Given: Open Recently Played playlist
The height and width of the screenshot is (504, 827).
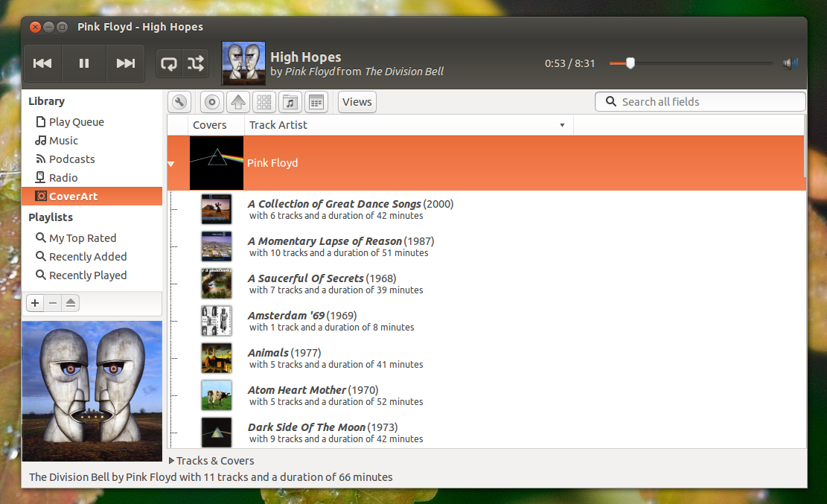Looking at the screenshot, I should [92, 275].
